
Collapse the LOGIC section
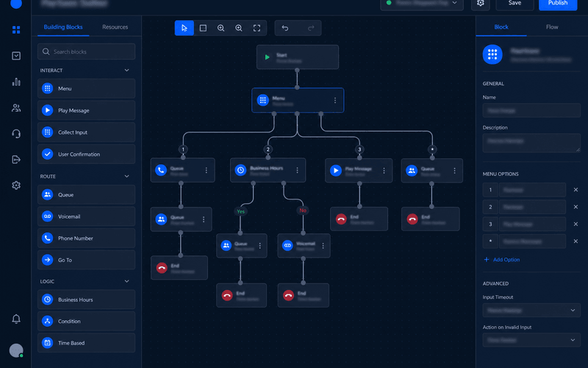pyautogui.click(x=126, y=281)
